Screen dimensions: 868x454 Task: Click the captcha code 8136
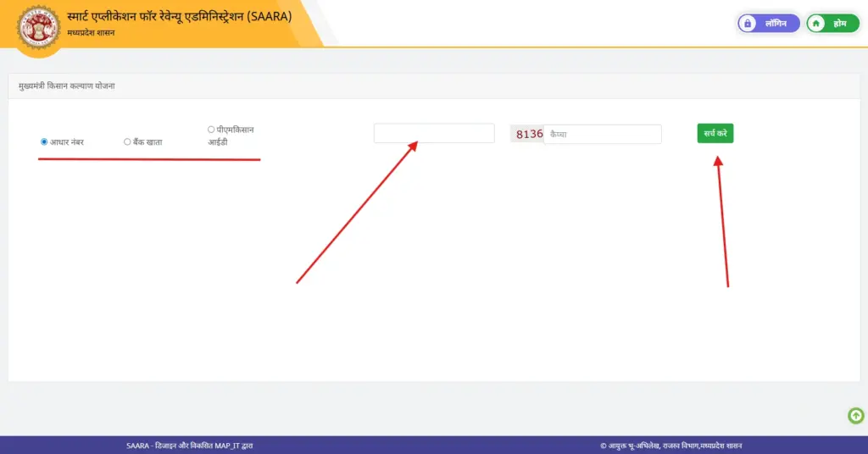[x=529, y=134]
